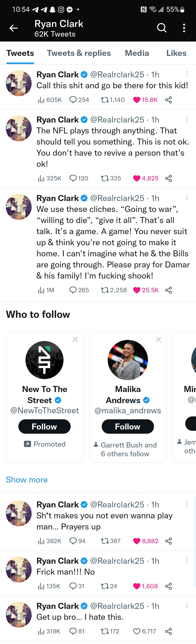The image size is (196, 644).
Task: Follow Malika Andrews
Action: [x=128, y=426]
